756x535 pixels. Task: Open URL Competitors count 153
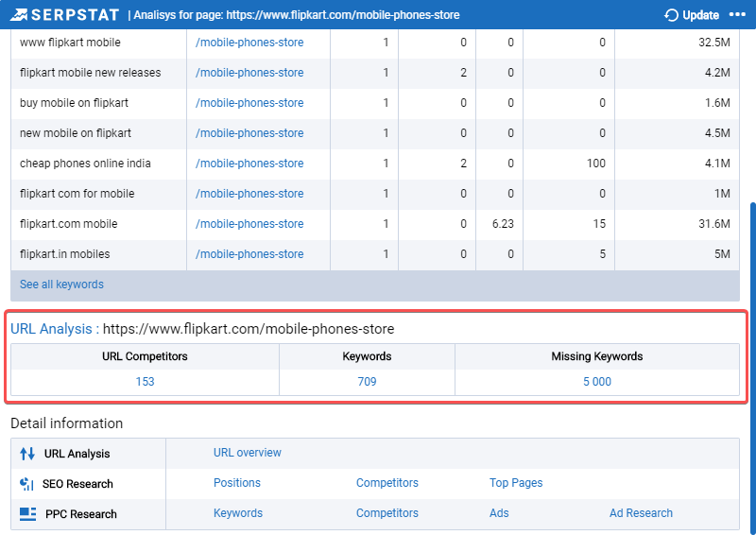click(145, 382)
